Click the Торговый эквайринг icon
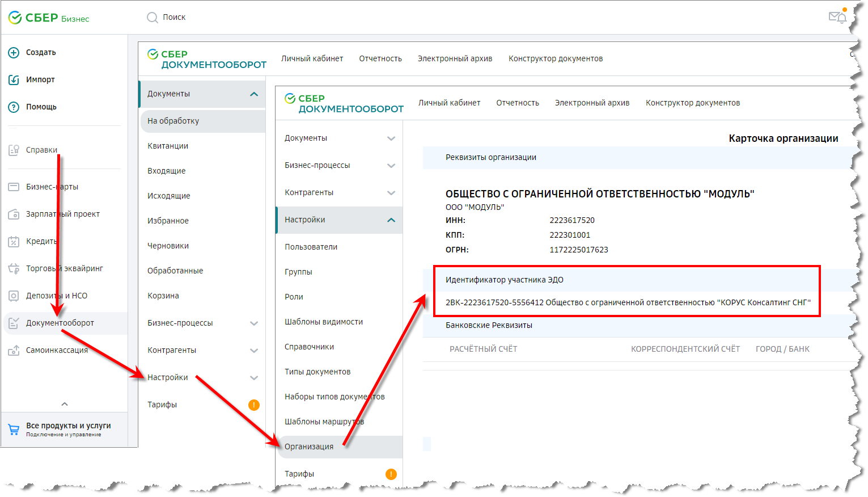Screen dimensions: 868x497 pos(14,268)
